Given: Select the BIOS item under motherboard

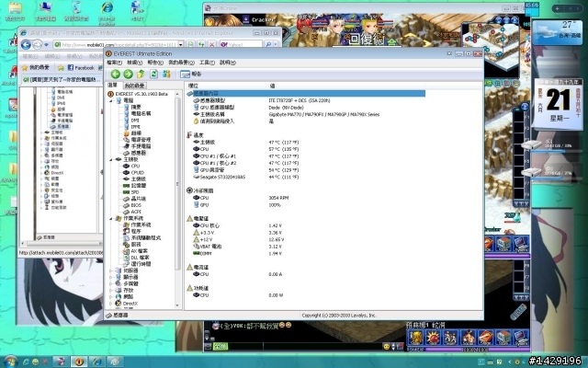Looking at the screenshot, I should tap(136, 204).
